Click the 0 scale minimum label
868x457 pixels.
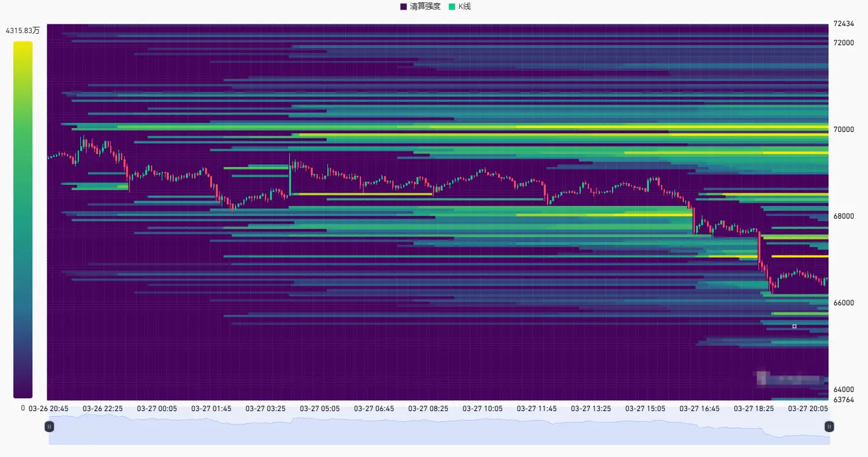click(x=23, y=408)
